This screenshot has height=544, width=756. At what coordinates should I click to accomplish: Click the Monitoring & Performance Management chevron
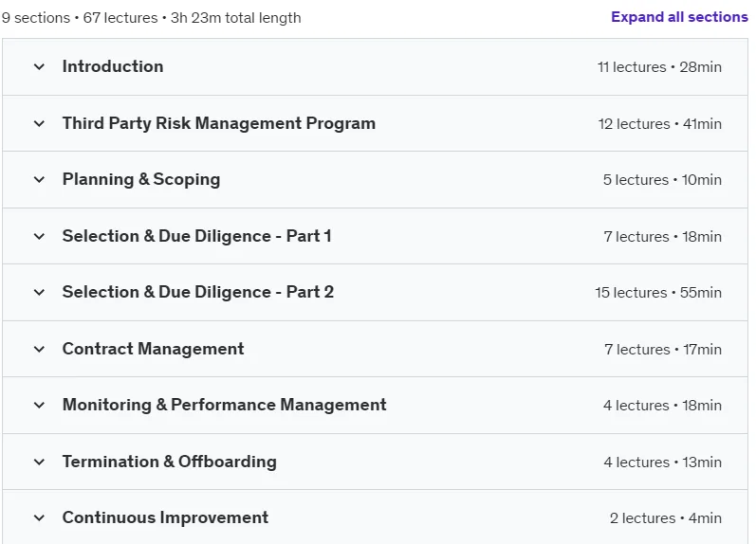39,405
